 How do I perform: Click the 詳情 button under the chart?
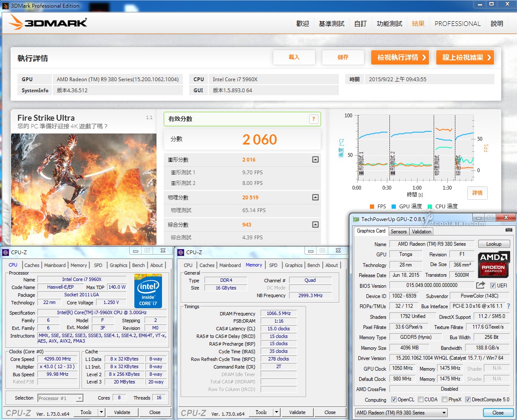tap(477, 193)
